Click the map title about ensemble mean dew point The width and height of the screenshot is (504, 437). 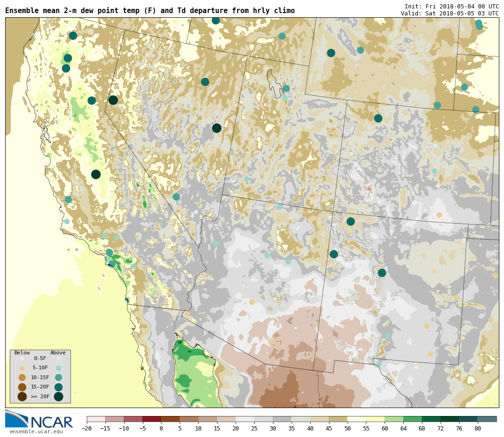coord(150,11)
